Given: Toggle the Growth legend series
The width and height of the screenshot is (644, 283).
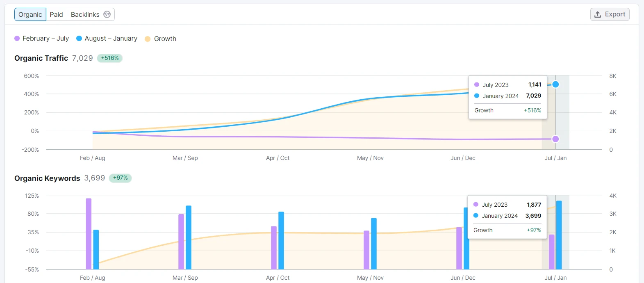Looking at the screenshot, I should 161,39.
